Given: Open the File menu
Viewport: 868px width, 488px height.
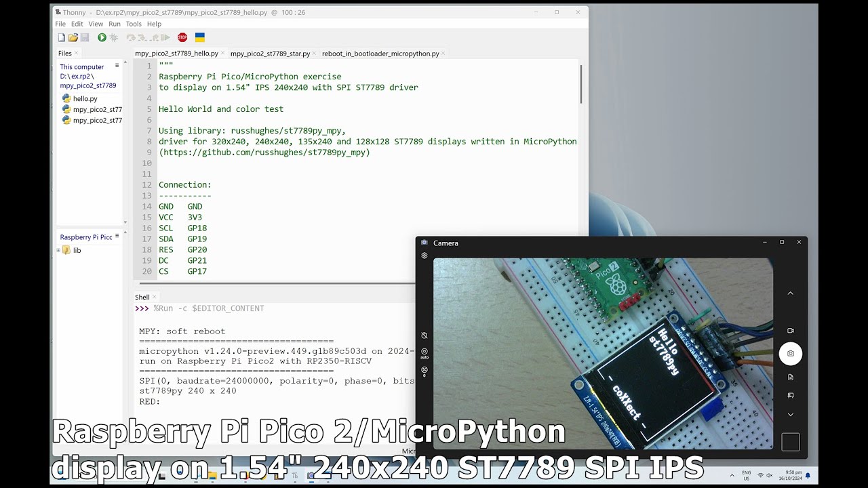Looking at the screenshot, I should pyautogui.click(x=60, y=24).
